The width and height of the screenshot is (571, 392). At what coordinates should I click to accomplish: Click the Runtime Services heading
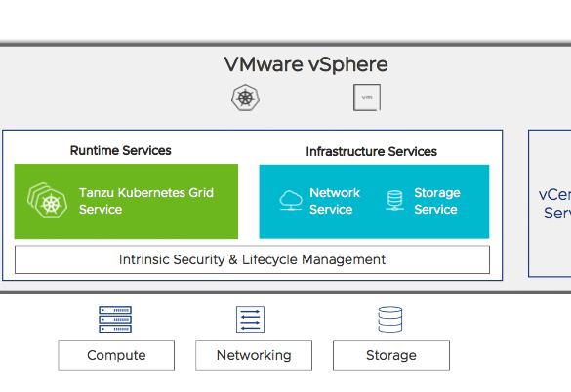pos(120,150)
